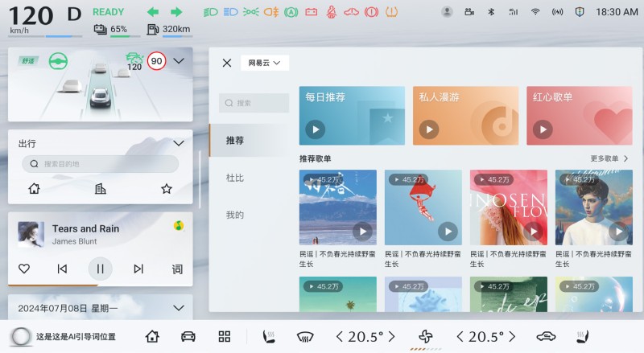
Task: Toggle right seat heating icon
Action: 582,337
